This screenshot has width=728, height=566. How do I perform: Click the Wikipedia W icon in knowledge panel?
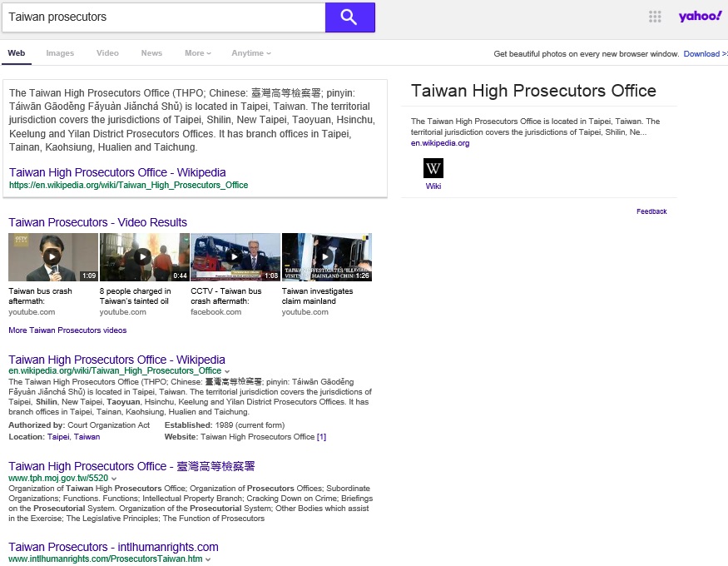pyautogui.click(x=433, y=168)
